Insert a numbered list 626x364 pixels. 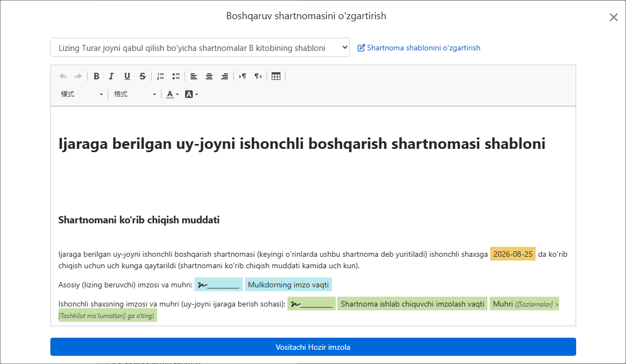click(160, 76)
